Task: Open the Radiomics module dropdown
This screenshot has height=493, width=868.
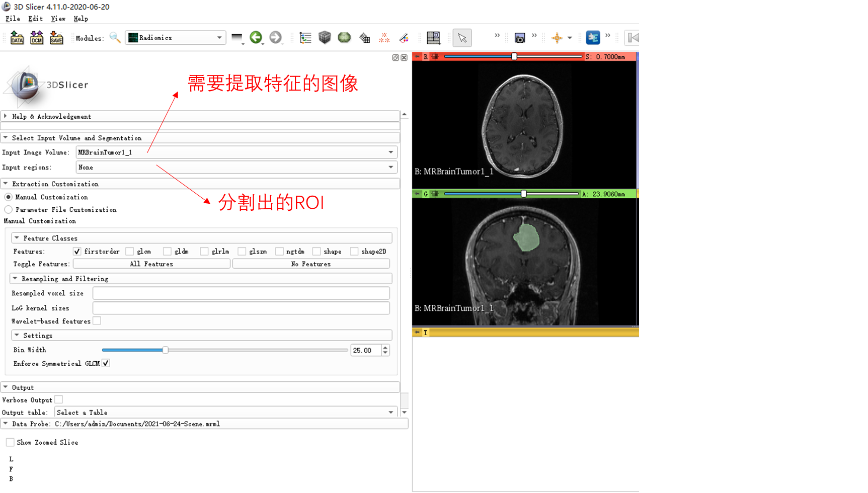Action: click(175, 38)
